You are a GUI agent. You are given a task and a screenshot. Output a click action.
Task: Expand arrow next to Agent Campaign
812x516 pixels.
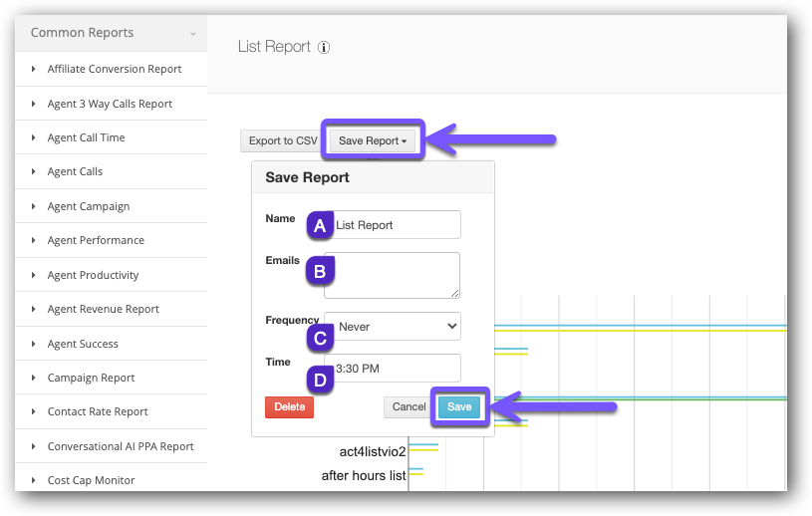[x=34, y=206]
